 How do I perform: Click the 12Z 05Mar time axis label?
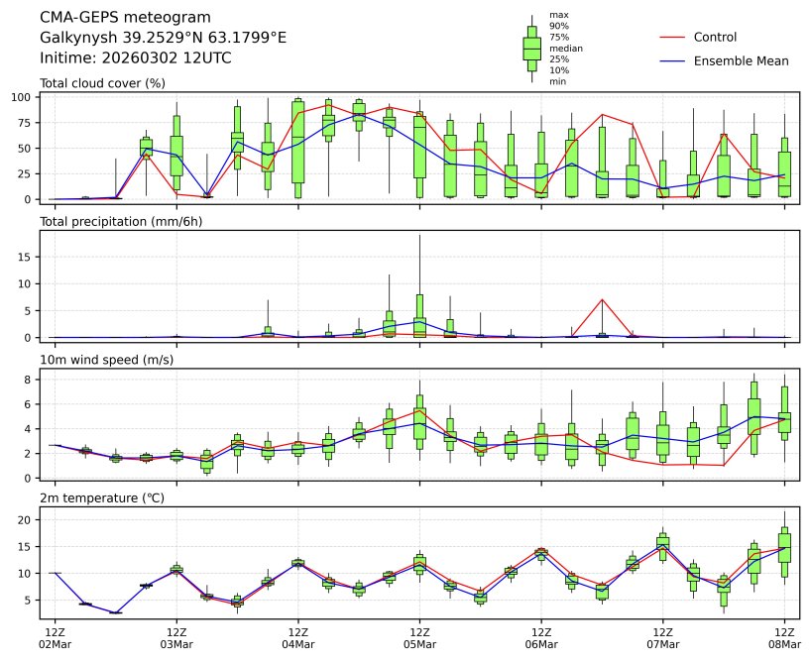pyautogui.click(x=419, y=637)
